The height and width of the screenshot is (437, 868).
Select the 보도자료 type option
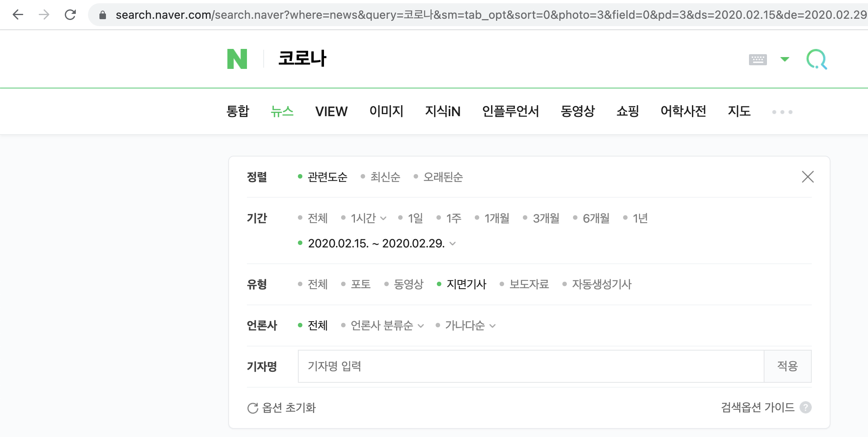529,284
